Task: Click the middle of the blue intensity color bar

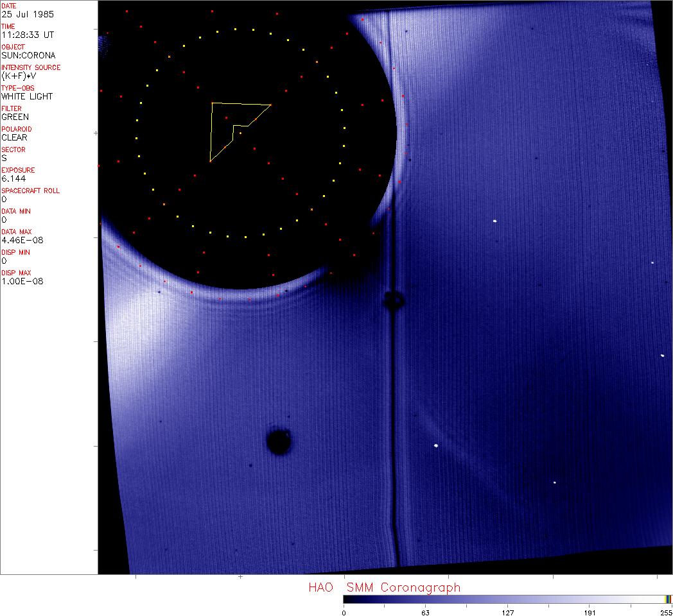Action: tap(504, 599)
